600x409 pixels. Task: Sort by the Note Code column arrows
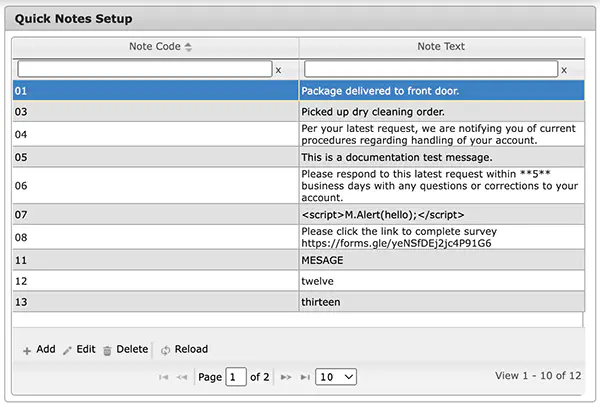point(188,47)
